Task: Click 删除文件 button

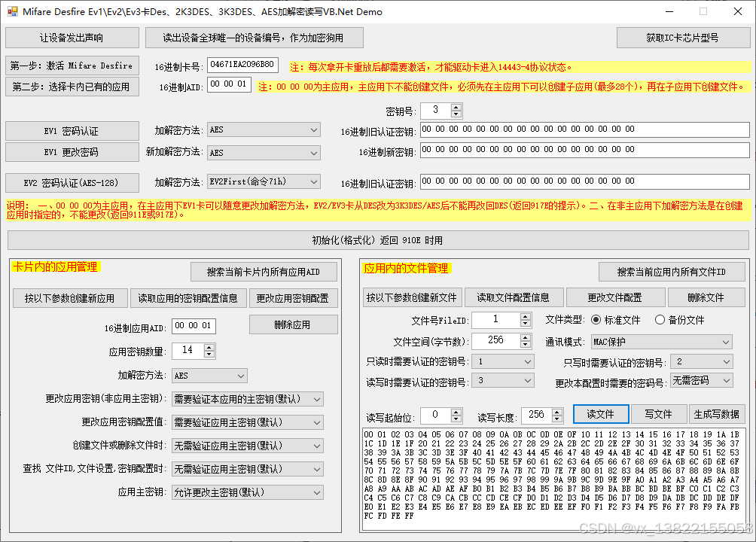Action: (706, 297)
